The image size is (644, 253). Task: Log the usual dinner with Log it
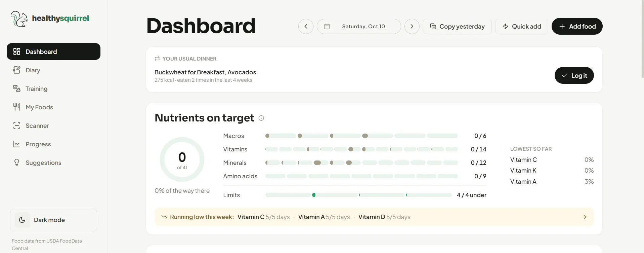[x=574, y=75]
